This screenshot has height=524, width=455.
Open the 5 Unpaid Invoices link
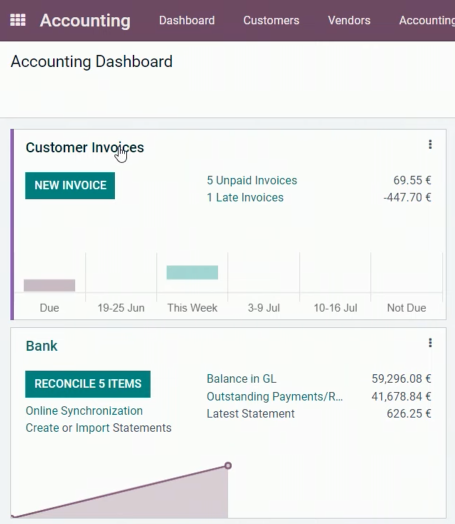point(252,180)
